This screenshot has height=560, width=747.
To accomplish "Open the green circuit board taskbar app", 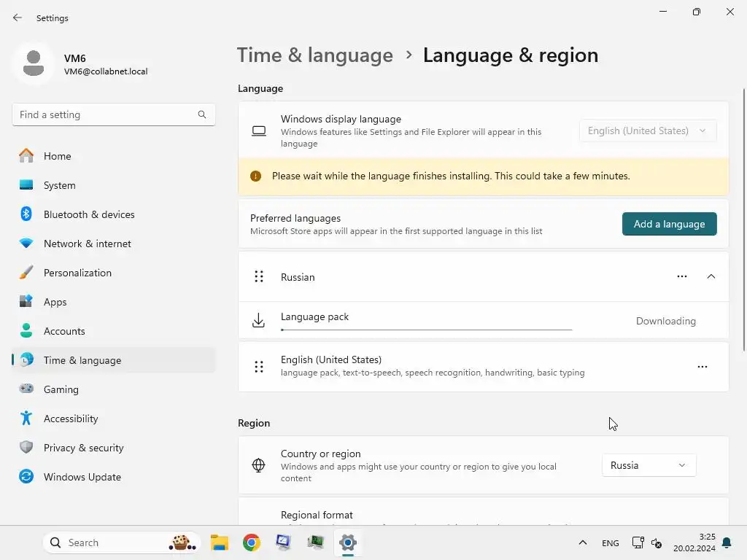I will click(315, 542).
